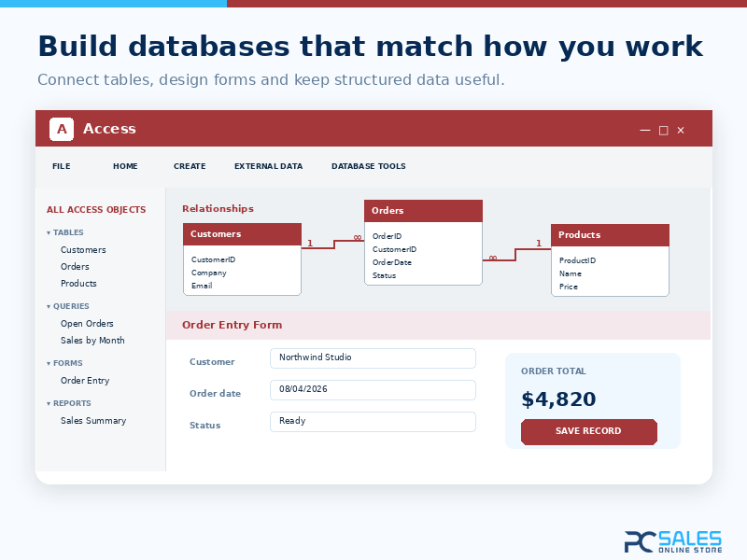The image size is (747, 560).
Task: Open the Order Entry form item
Action: tap(85, 381)
